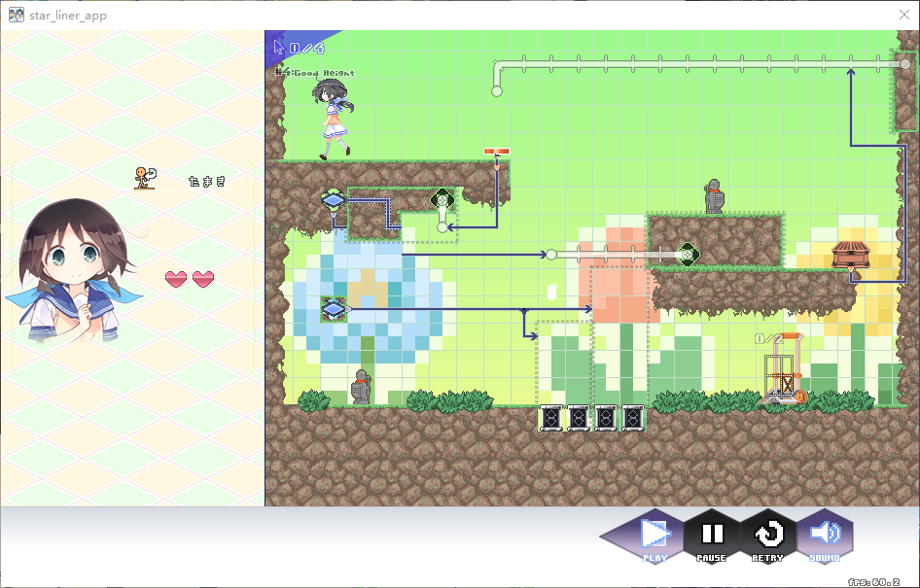Viewport: 920px width, 588px height.
Task: Click the PAUSE button
Action: pos(712,536)
